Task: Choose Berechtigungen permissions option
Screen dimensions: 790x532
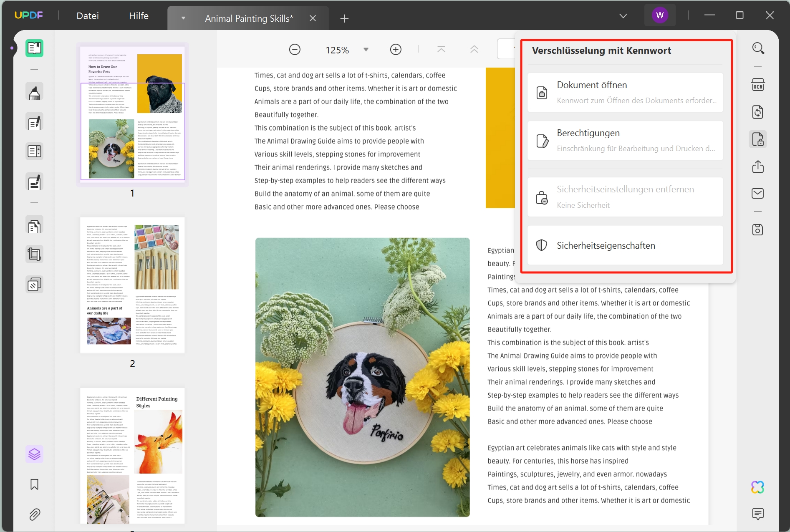Action: click(x=625, y=140)
